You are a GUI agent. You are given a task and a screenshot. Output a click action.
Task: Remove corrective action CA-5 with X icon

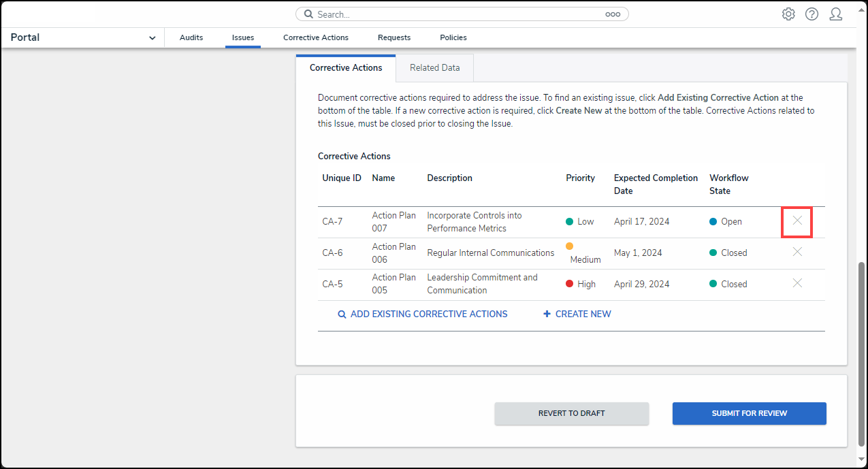(x=797, y=283)
